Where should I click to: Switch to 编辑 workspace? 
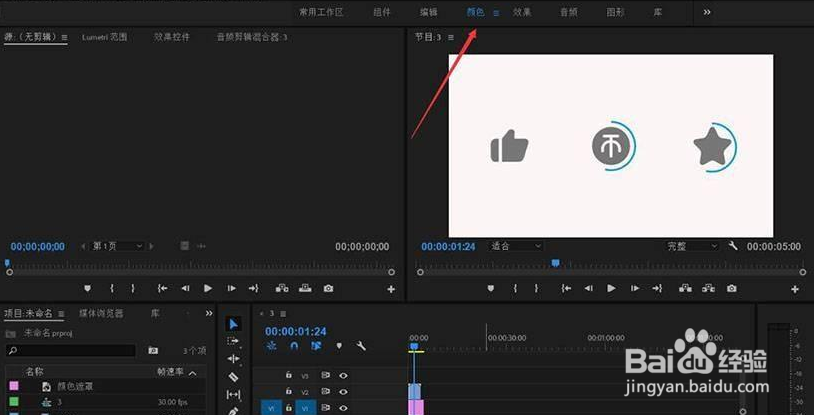tap(429, 12)
